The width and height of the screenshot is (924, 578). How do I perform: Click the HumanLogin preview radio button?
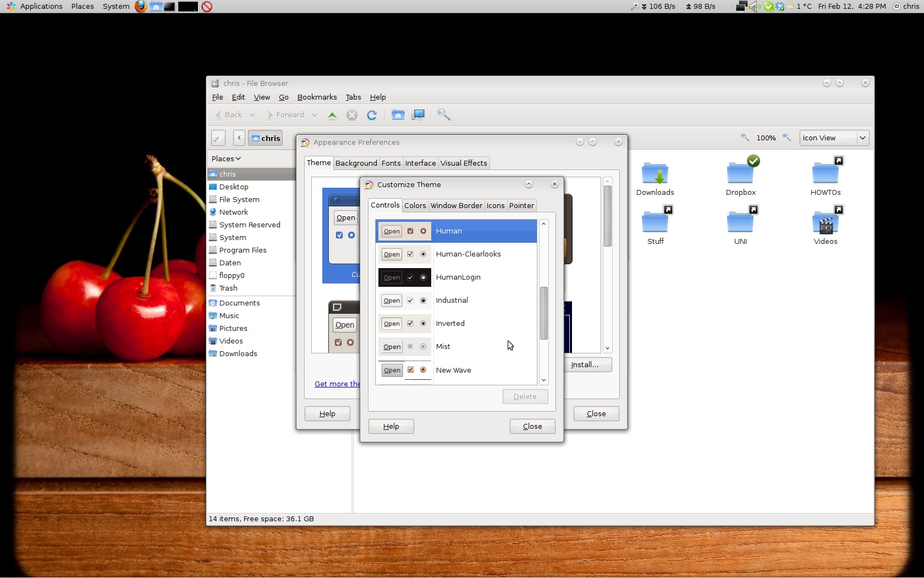click(424, 277)
